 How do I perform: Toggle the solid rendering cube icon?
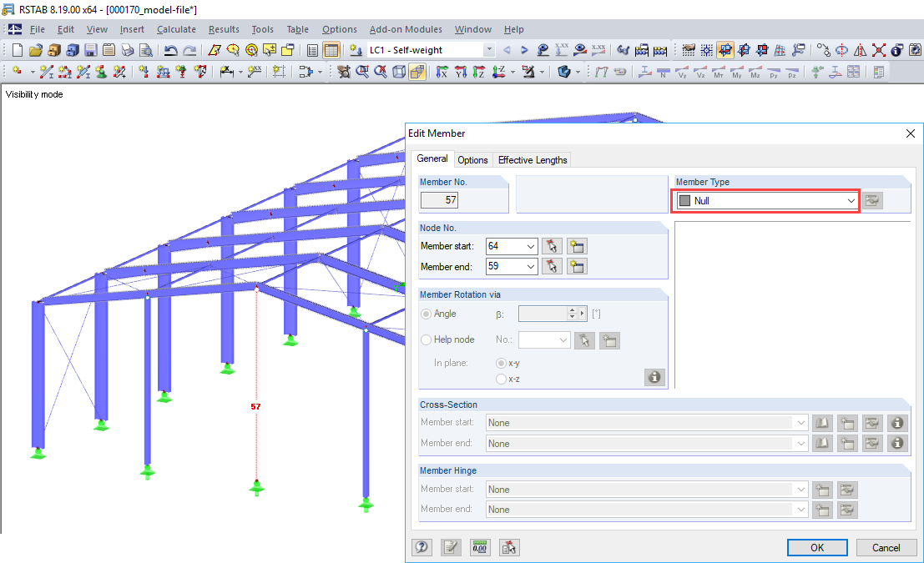(417, 72)
